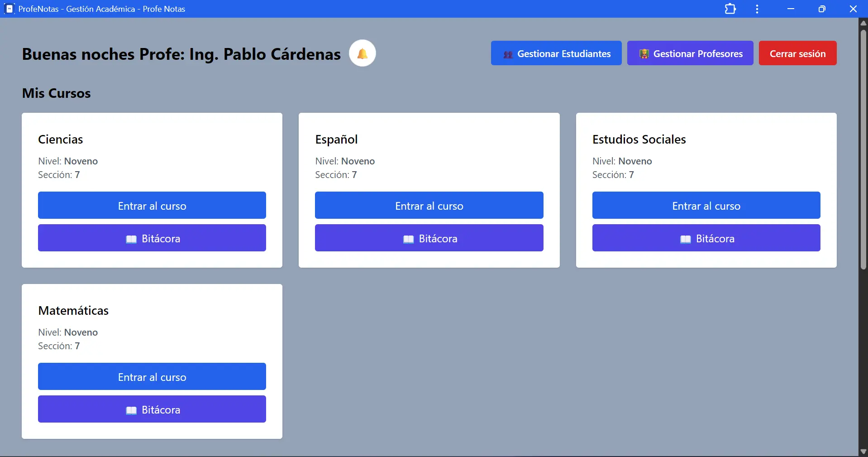
Task: Click the ProfeNotas app icon in title bar
Action: [9, 9]
